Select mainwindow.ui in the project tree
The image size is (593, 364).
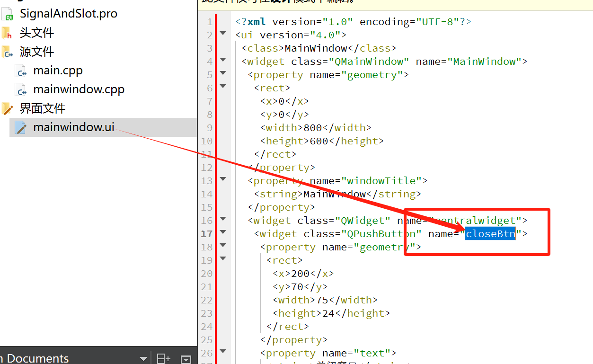[x=74, y=127]
